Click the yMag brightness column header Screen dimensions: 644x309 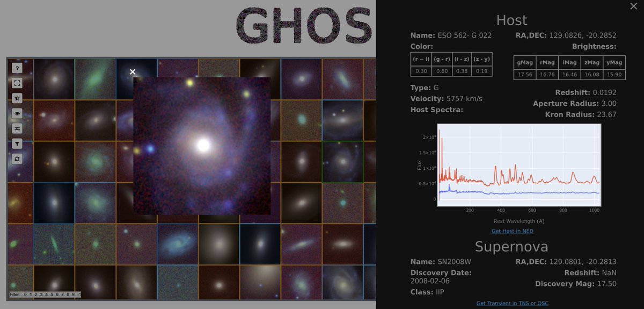click(x=614, y=62)
